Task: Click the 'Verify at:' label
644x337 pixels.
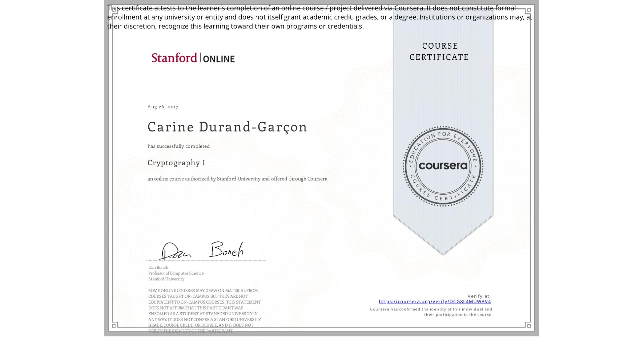Action: (x=479, y=296)
